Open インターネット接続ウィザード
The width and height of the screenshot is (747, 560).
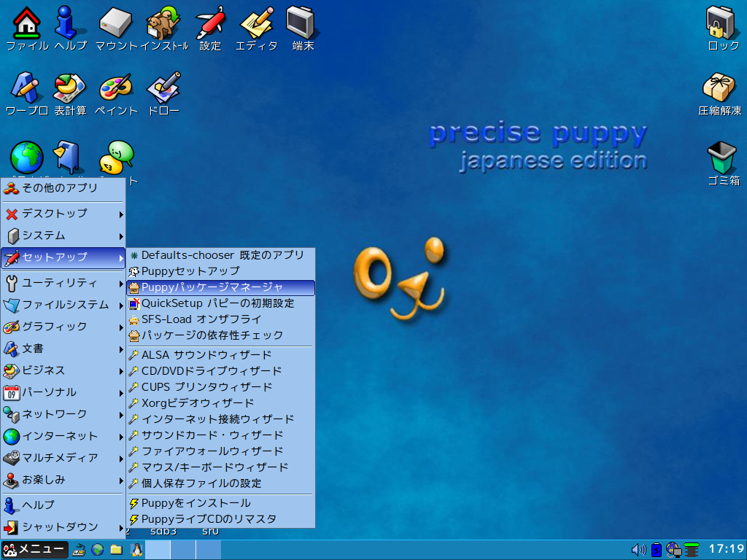[220, 419]
